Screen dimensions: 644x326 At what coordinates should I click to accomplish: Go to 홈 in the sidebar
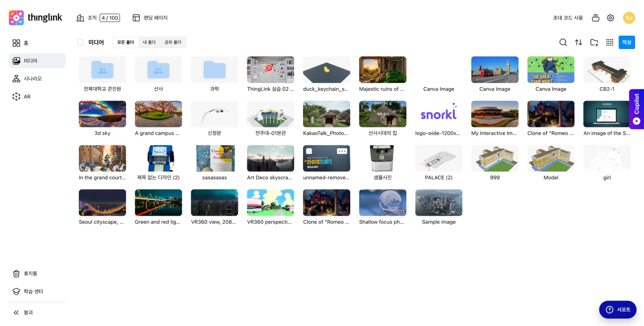[x=37, y=43]
